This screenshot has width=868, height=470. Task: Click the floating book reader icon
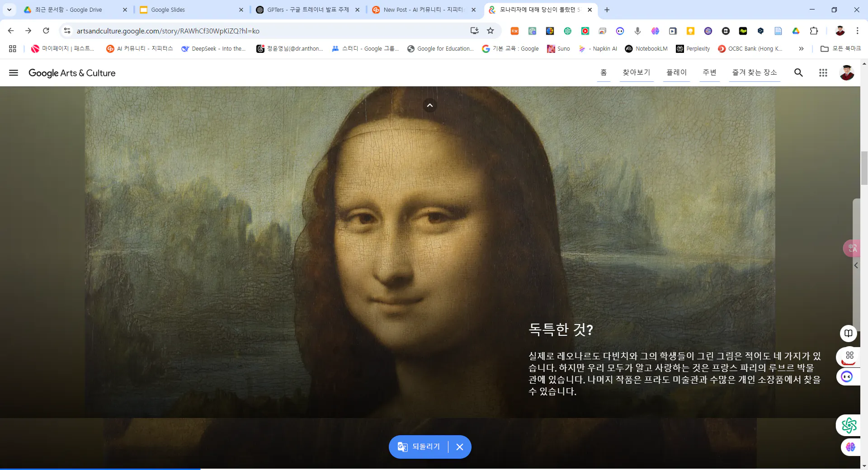(849, 334)
